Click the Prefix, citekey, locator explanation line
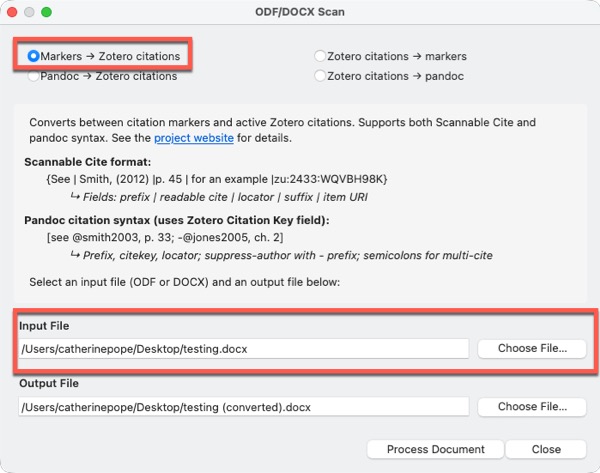The height and width of the screenshot is (473, 600). [x=282, y=255]
